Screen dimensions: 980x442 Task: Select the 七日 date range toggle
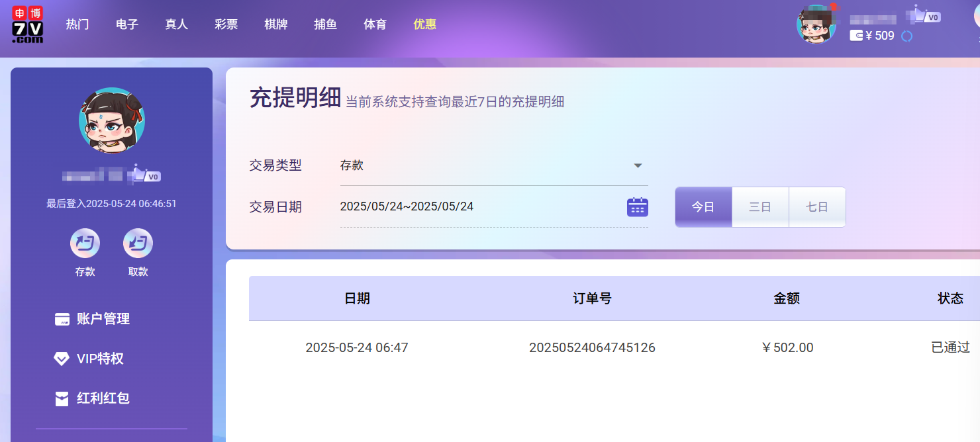click(817, 207)
